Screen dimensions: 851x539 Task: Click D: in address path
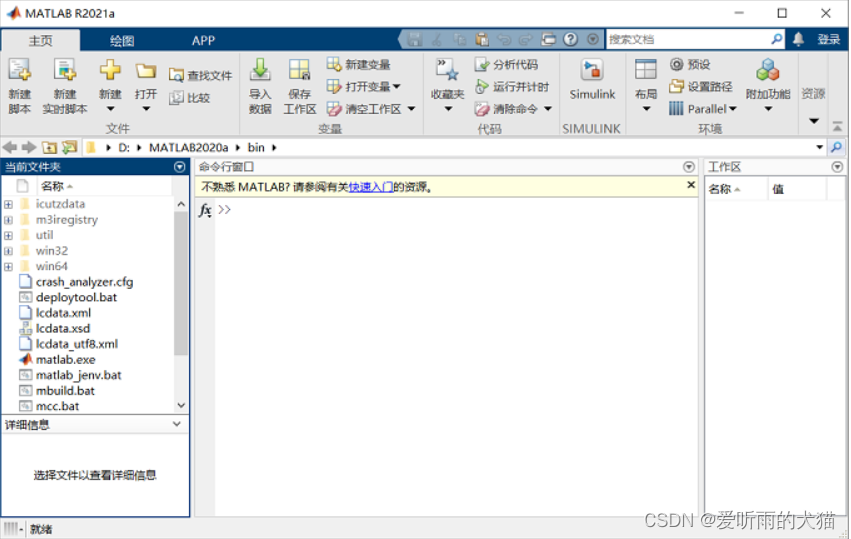click(124, 148)
